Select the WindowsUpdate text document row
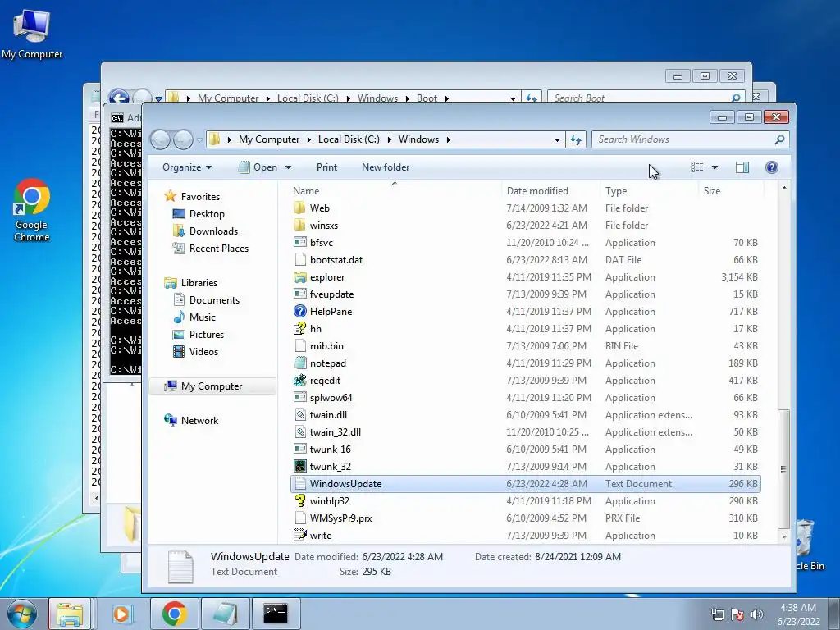 525,484
